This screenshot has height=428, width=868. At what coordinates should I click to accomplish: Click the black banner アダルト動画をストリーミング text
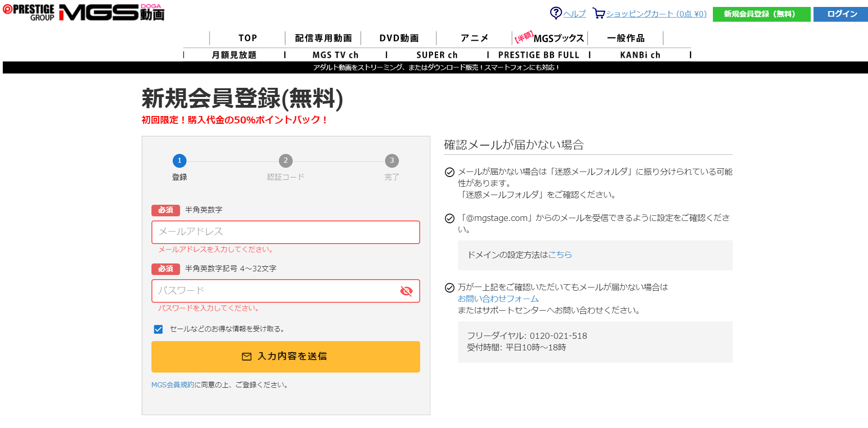click(436, 67)
